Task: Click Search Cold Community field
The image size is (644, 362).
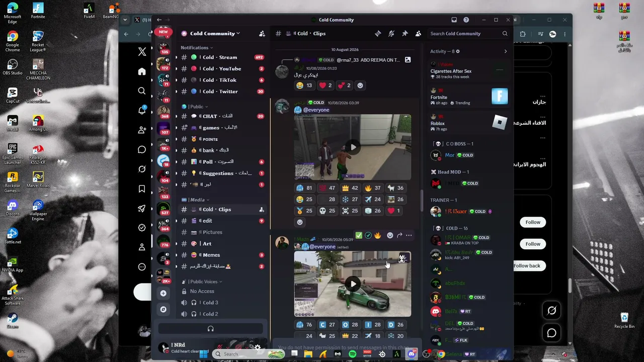Action: click(469, 34)
